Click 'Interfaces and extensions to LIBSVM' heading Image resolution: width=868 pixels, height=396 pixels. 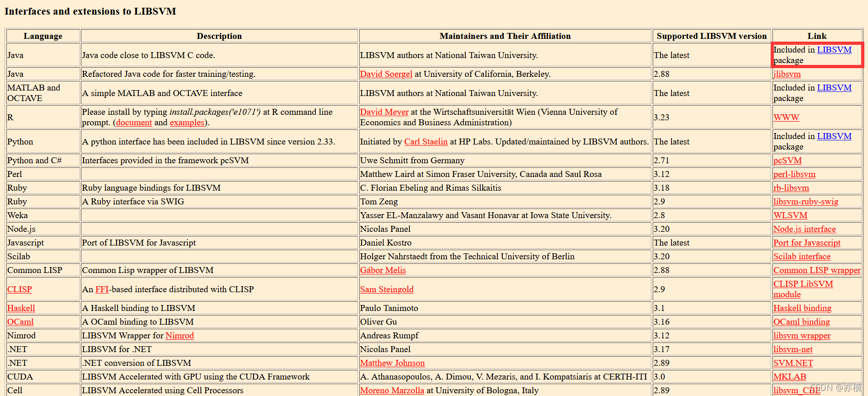tap(91, 11)
